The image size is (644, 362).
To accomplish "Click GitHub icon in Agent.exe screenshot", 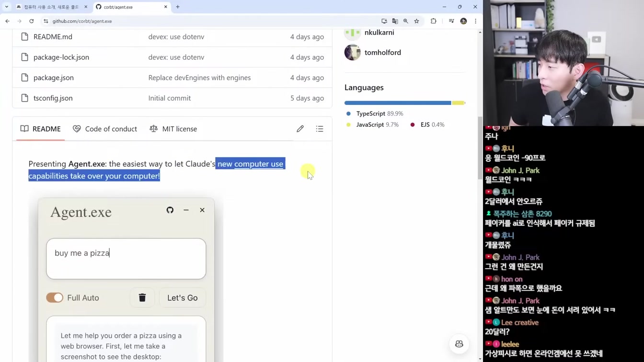I will 170,210.
